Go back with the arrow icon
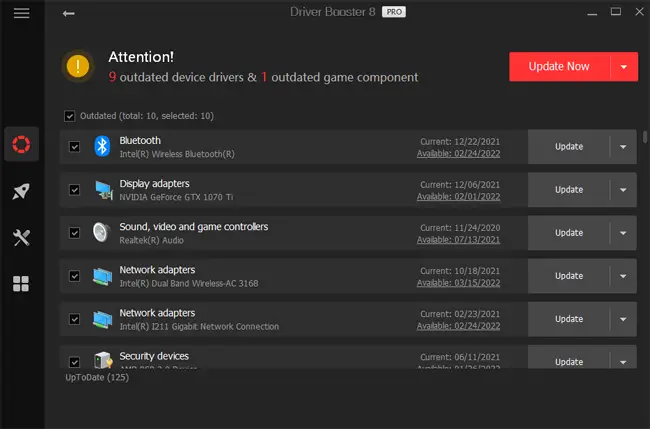Viewport: 650px width, 429px height. pos(68,14)
